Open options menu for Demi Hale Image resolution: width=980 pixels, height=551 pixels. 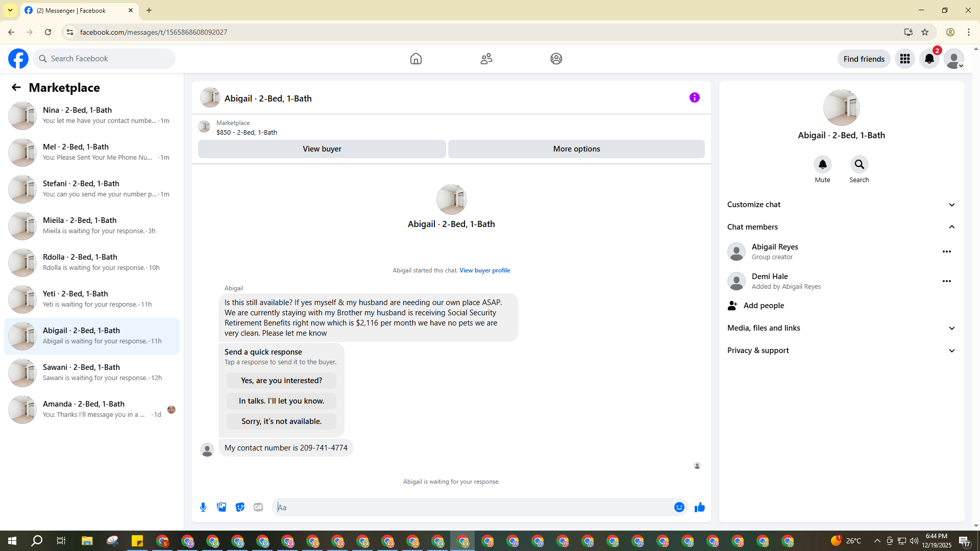(946, 281)
